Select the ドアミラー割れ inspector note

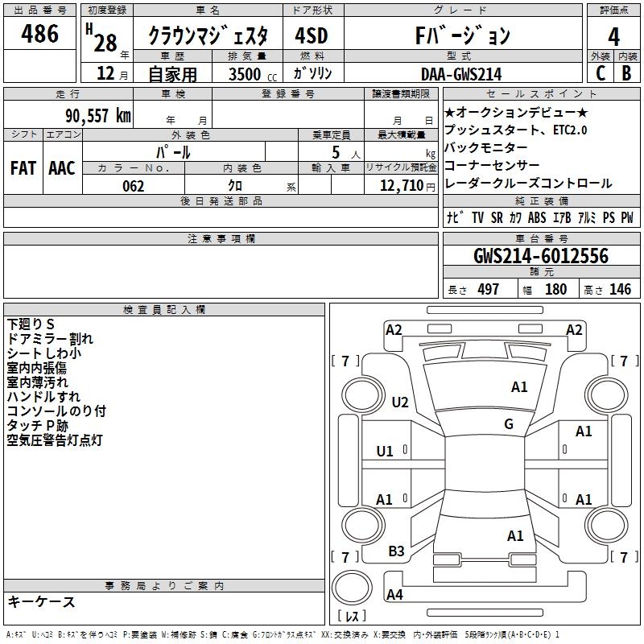coord(50,338)
